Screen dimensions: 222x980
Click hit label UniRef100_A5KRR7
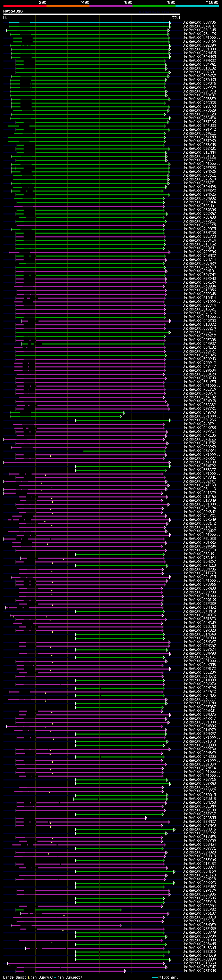[x=199, y=459]
